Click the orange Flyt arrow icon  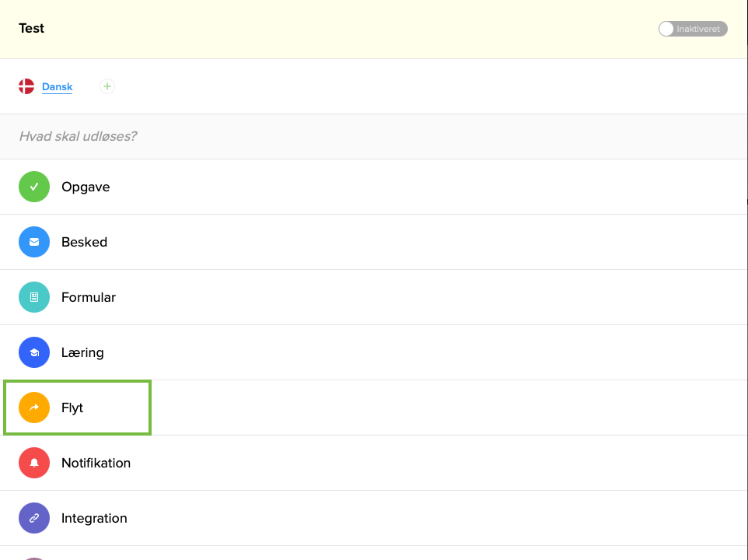tap(34, 408)
